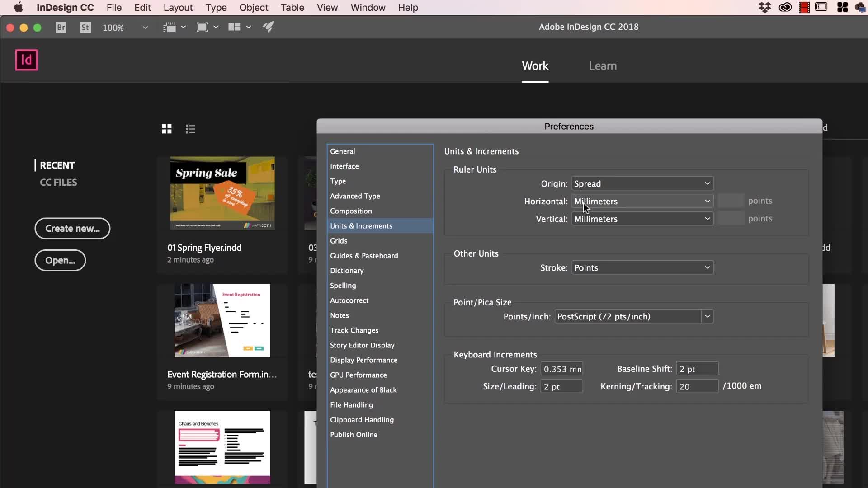The width and height of the screenshot is (868, 488).
Task: Open the Chairs and Benches document thumbnail
Action: pyautogui.click(x=222, y=447)
